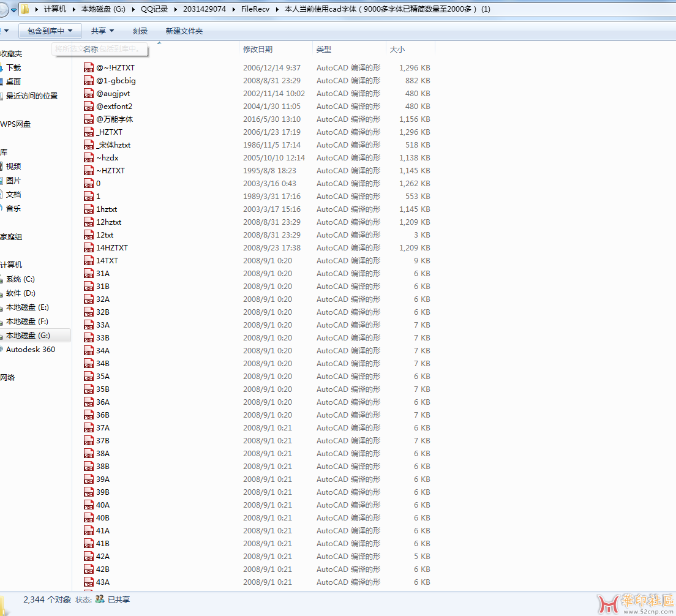Create a folder with 新建文件夹 button
The image size is (676, 616).
[184, 31]
